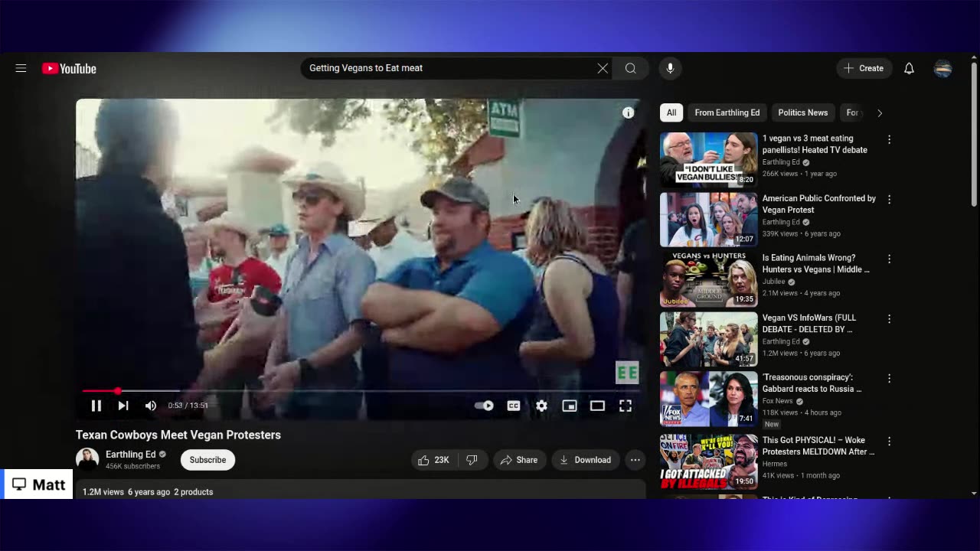Open the 'This Got PHYSICAL!' video title
The width and height of the screenshot is (980, 551).
(818, 445)
